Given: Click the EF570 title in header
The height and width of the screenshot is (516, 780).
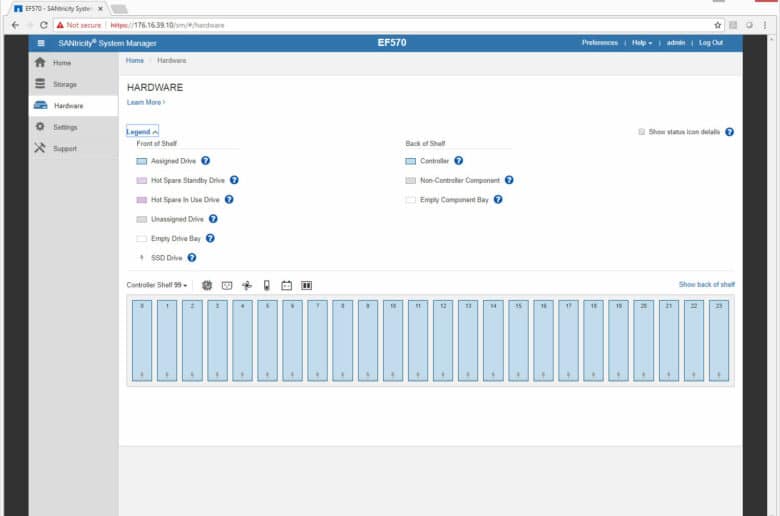Looking at the screenshot, I should [x=391, y=43].
